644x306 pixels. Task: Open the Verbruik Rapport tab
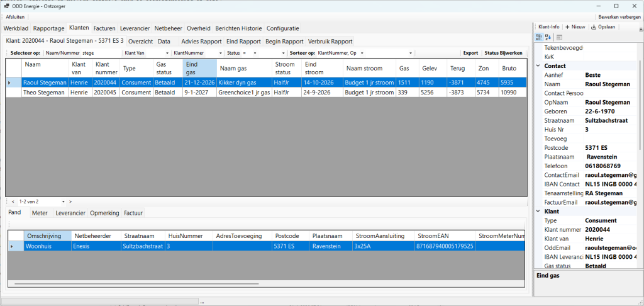pos(330,42)
